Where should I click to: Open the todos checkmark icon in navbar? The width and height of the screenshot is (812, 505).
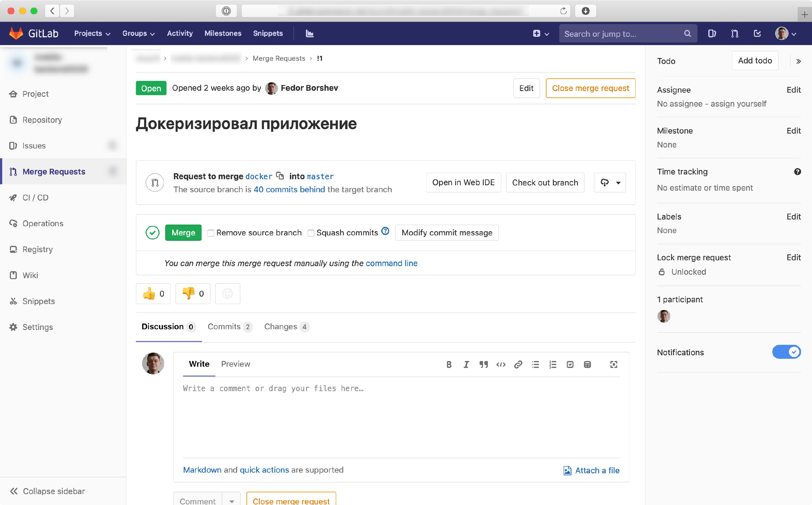tap(757, 33)
